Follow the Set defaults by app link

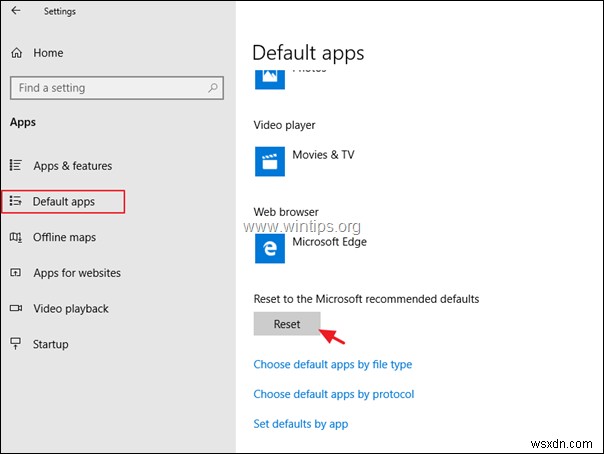(x=301, y=424)
